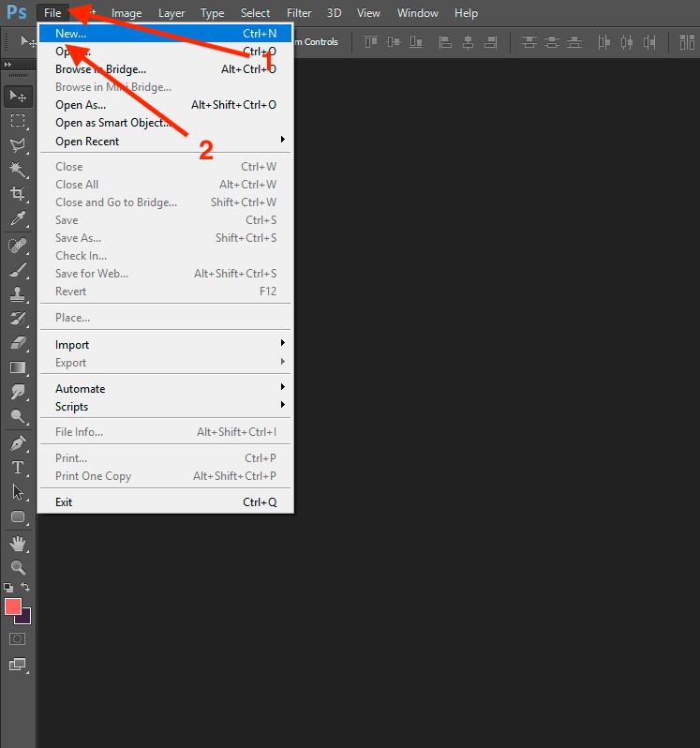700x748 pixels.
Task: Open the Help menu
Action: coord(466,13)
